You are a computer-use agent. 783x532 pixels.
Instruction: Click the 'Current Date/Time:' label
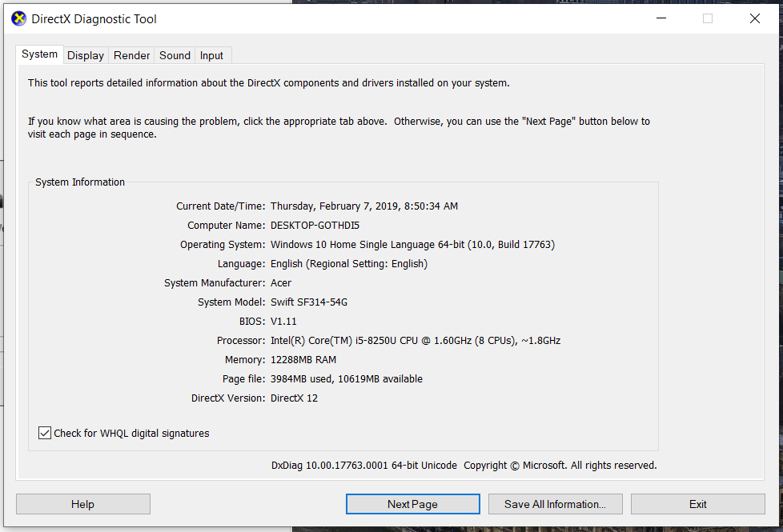(x=220, y=206)
